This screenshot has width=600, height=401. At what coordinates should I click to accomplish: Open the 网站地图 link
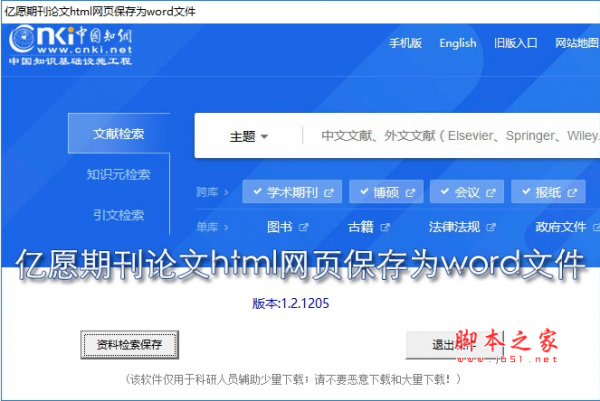click(577, 43)
